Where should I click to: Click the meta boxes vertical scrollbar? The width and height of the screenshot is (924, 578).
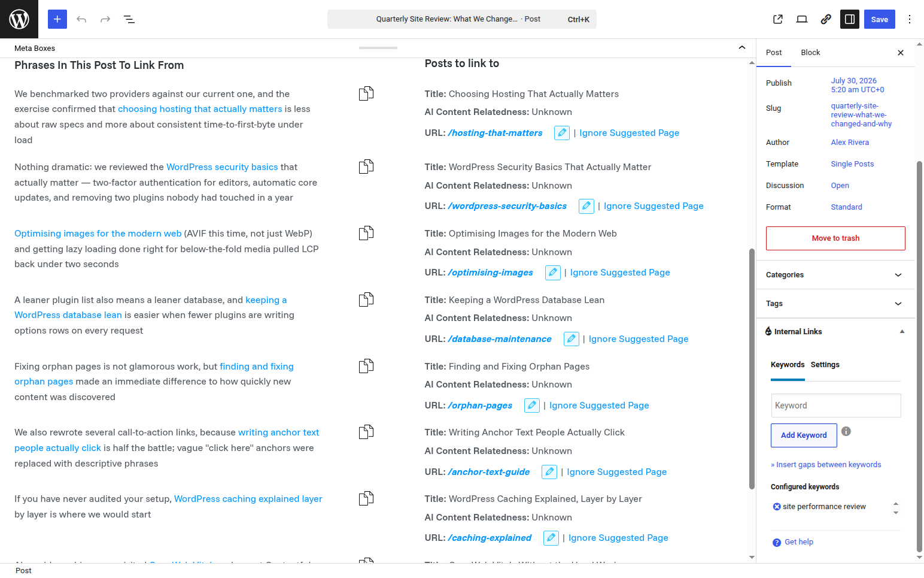tap(752, 368)
